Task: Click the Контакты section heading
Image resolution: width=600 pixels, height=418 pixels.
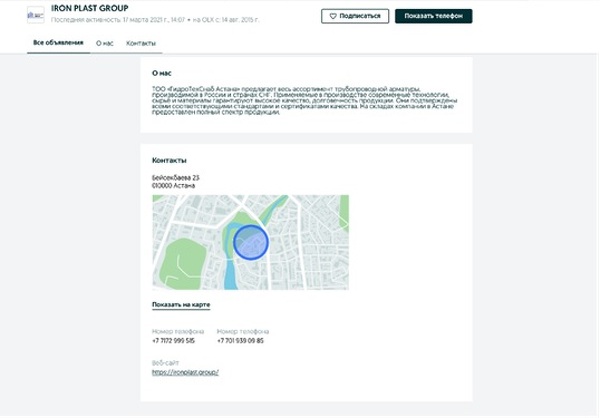Action: 169,160
